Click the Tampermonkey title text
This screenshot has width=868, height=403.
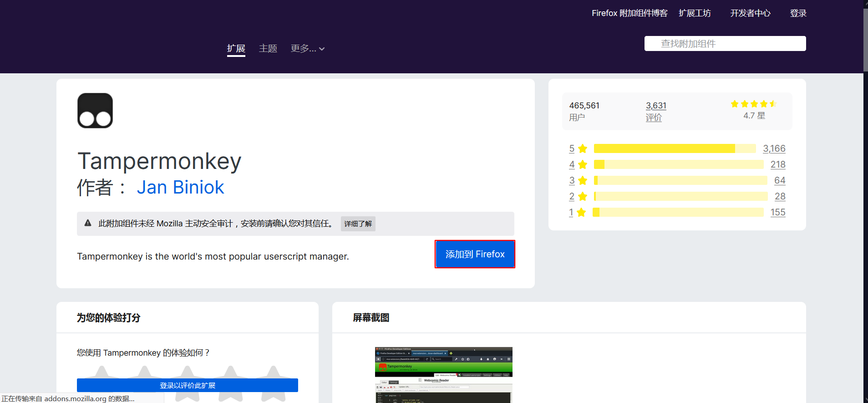coord(159,161)
